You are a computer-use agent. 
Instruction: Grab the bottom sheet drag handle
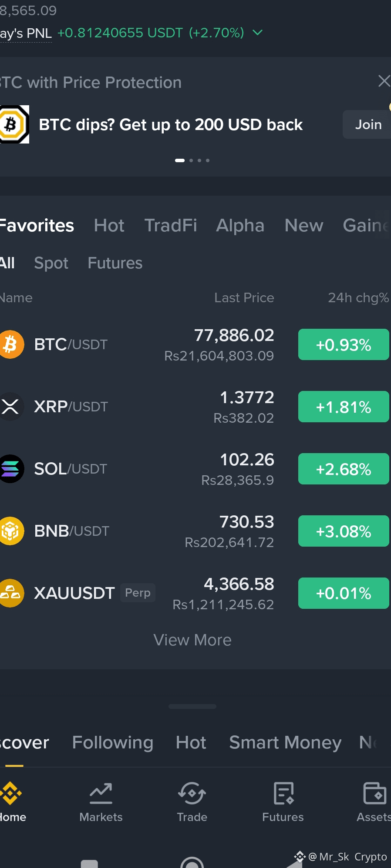(x=192, y=707)
